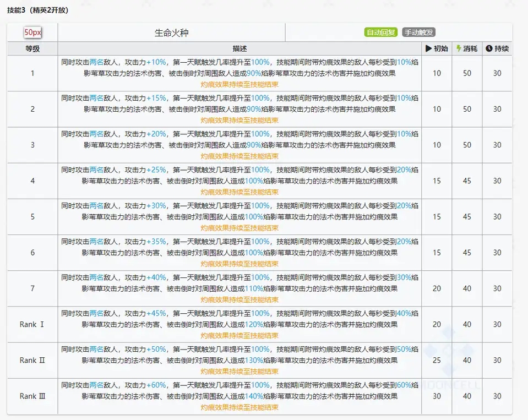The height and width of the screenshot is (420, 528).
Task: Click cost value 40 in Rank Ⅱ row
Action: (467, 361)
